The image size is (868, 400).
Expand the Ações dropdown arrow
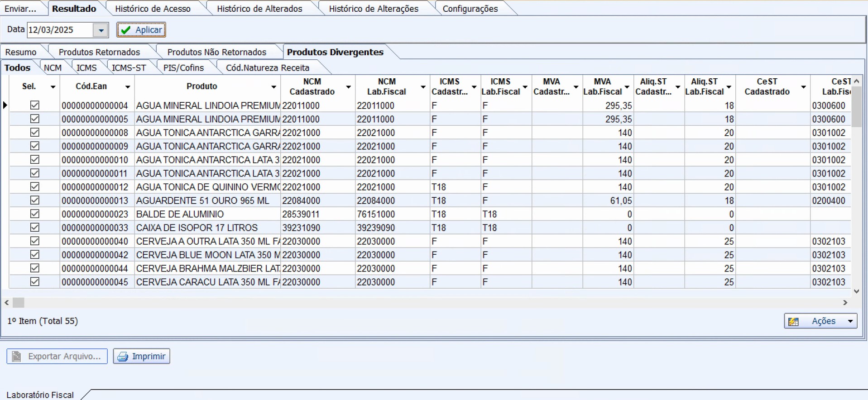coord(850,321)
